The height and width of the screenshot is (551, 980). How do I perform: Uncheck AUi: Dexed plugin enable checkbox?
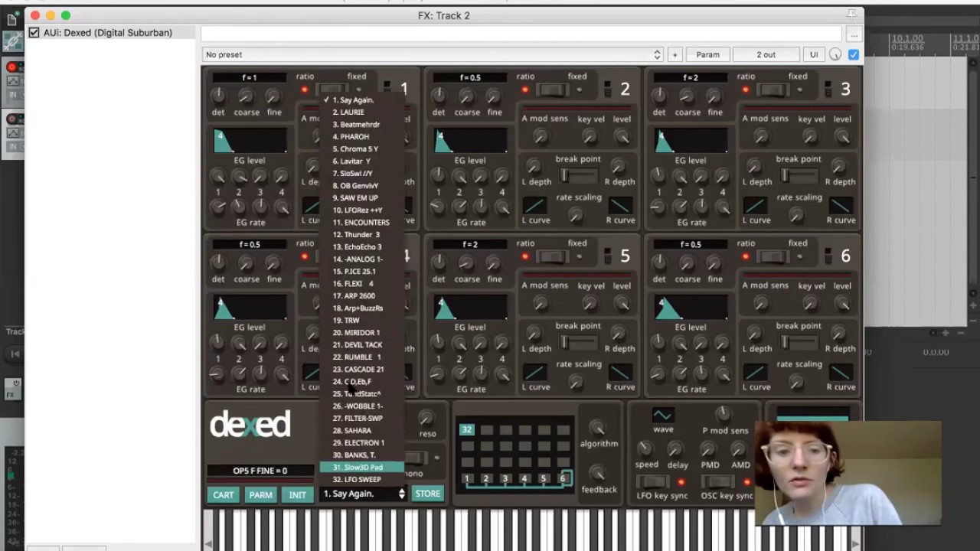pos(34,33)
